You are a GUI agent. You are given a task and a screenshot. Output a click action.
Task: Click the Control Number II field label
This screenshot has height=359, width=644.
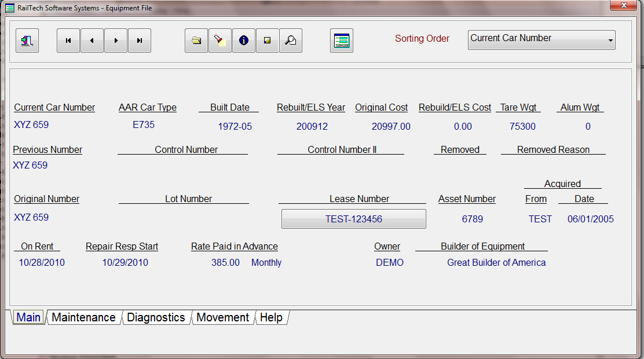(342, 150)
